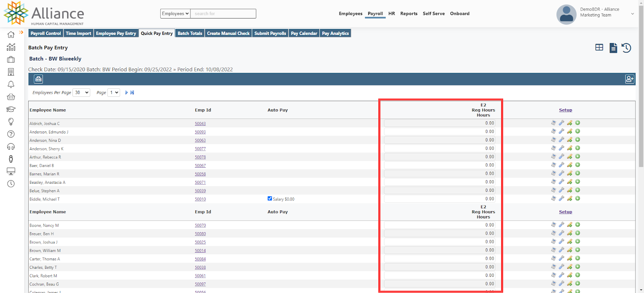Viewport: 644px width, 293px height.
Task: Open the grid layout view icon
Action: tap(599, 48)
